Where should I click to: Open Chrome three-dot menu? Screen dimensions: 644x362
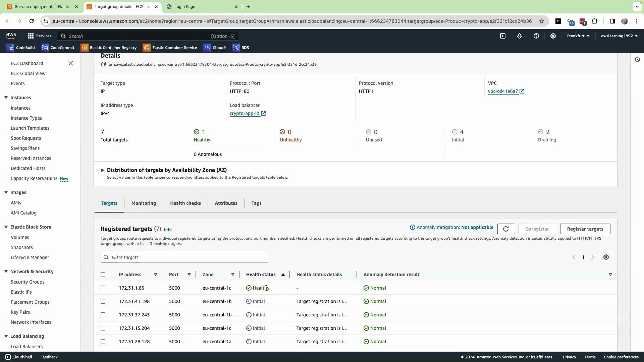637,21
